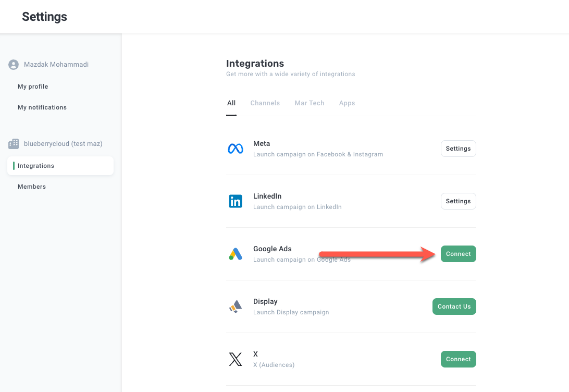Image resolution: width=569 pixels, height=392 pixels.
Task: Select Integrations in the sidebar
Action: tap(36, 166)
